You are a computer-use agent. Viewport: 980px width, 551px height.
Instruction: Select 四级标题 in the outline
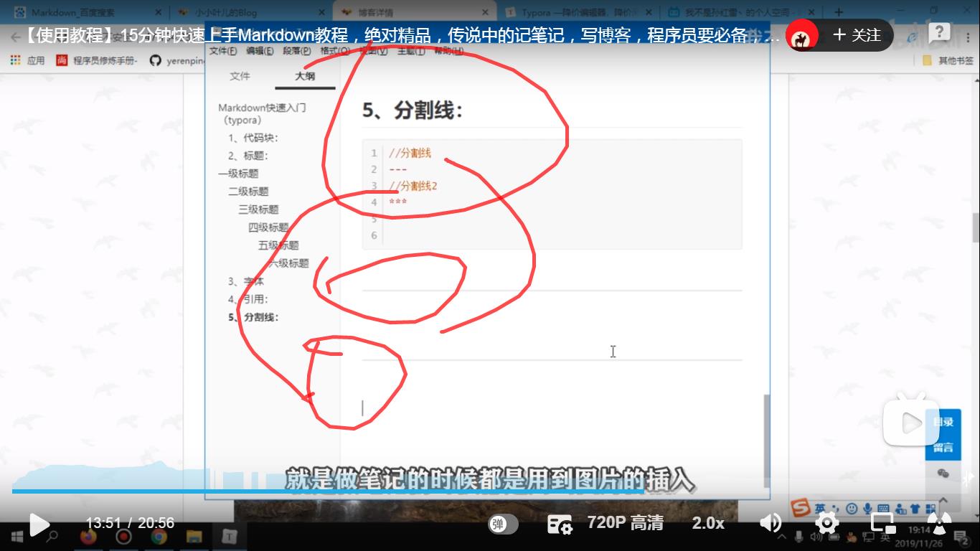[x=268, y=227]
